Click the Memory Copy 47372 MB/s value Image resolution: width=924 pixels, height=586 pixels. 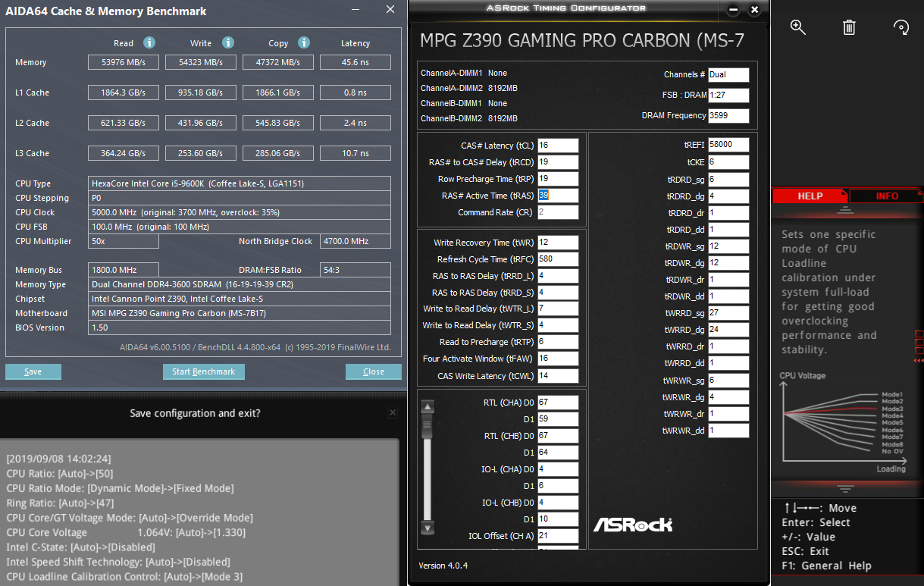point(278,62)
